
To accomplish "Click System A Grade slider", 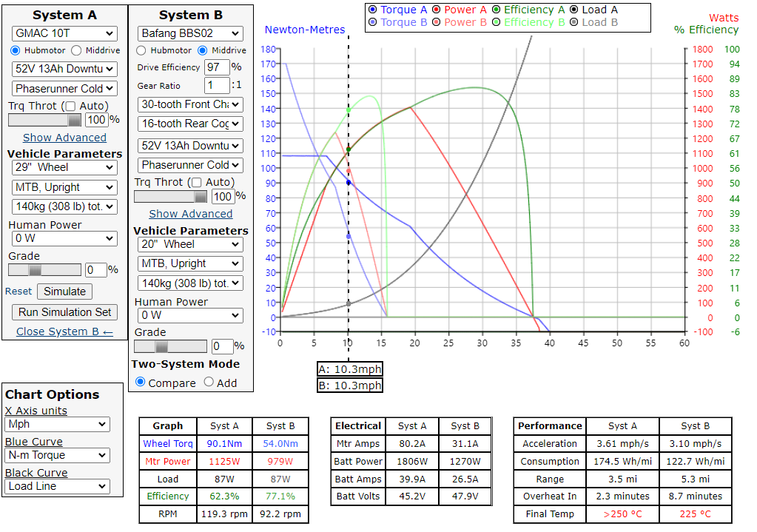I will coord(44,270).
